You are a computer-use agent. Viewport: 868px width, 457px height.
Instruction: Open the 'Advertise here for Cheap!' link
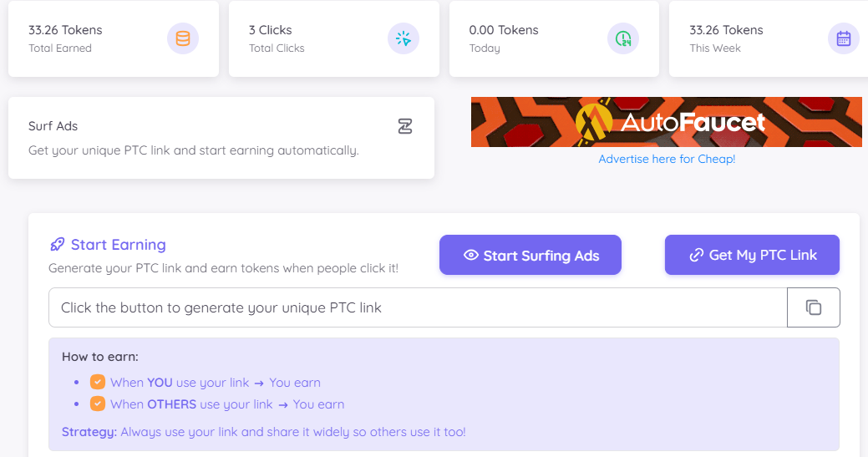click(x=667, y=159)
